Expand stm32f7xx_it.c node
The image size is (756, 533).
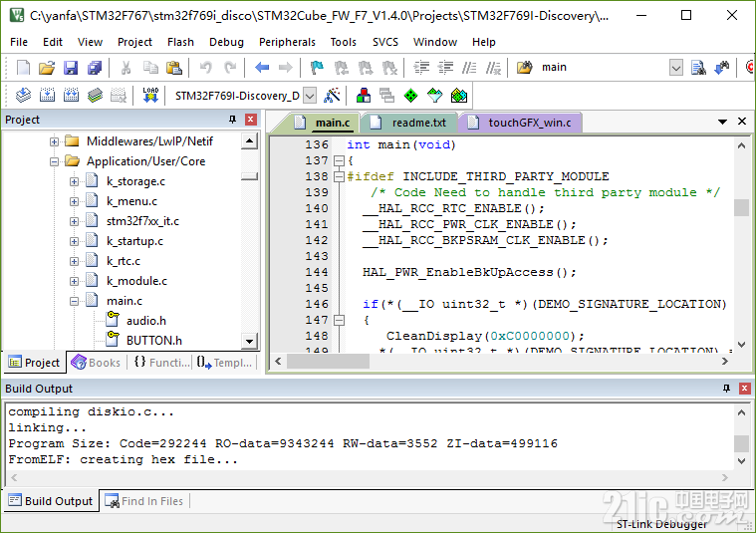(x=74, y=222)
